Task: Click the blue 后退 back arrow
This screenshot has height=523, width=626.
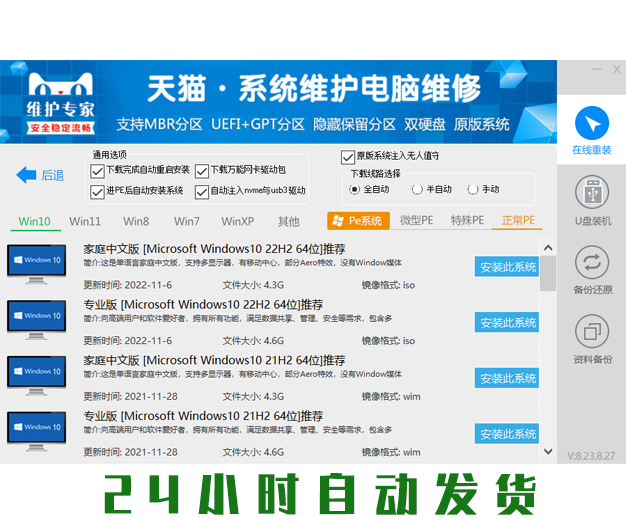Action: [x=26, y=175]
